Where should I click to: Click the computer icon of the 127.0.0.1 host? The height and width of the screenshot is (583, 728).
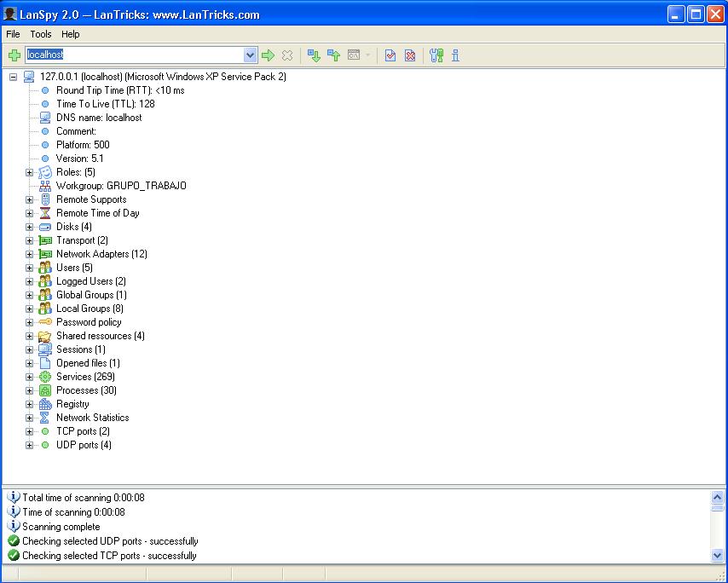(x=29, y=77)
